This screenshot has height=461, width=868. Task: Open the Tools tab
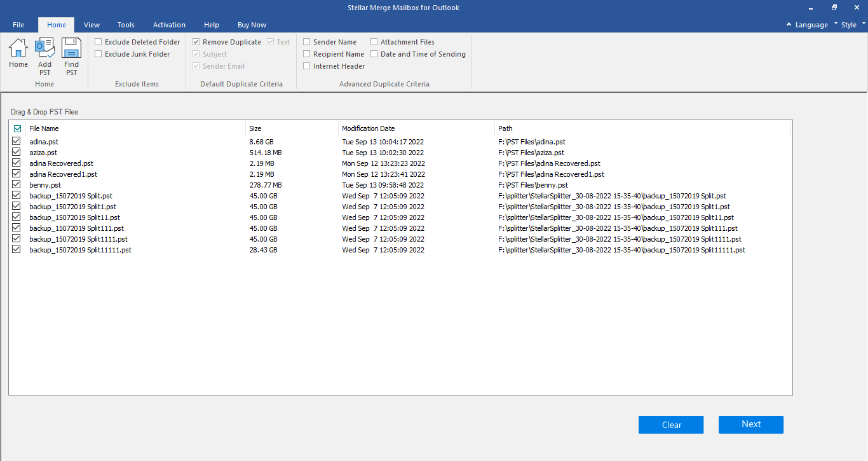pos(126,25)
